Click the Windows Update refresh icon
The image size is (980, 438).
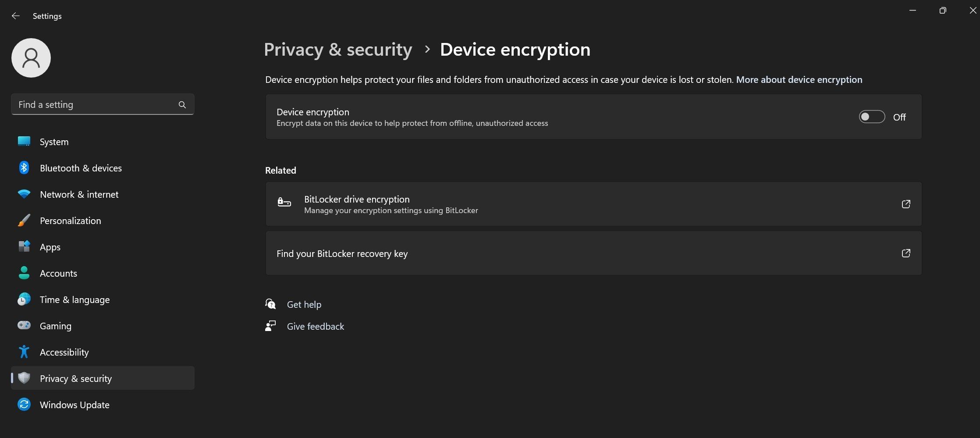pos(24,404)
